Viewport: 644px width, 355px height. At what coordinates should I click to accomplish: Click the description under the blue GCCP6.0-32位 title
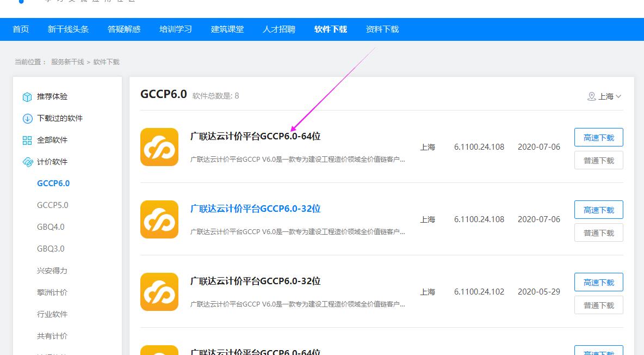point(298,231)
